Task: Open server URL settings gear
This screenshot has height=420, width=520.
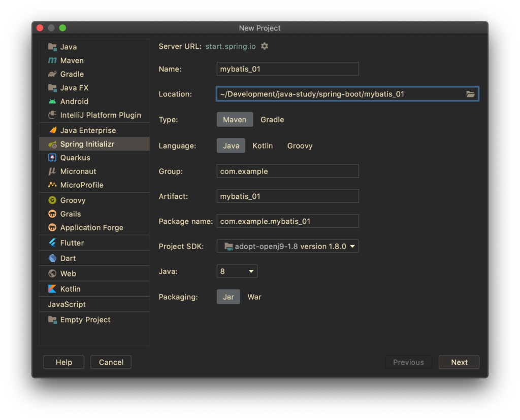Action: click(265, 46)
